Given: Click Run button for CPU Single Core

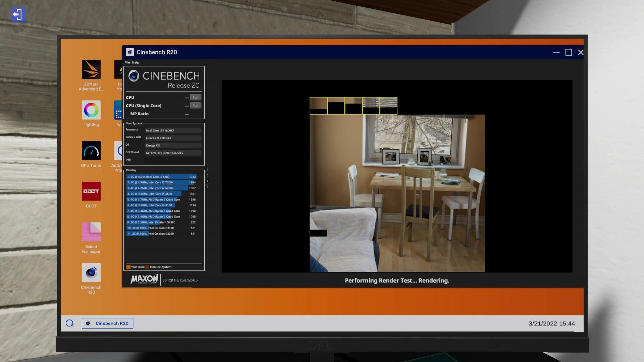Looking at the screenshot, I should [195, 106].
